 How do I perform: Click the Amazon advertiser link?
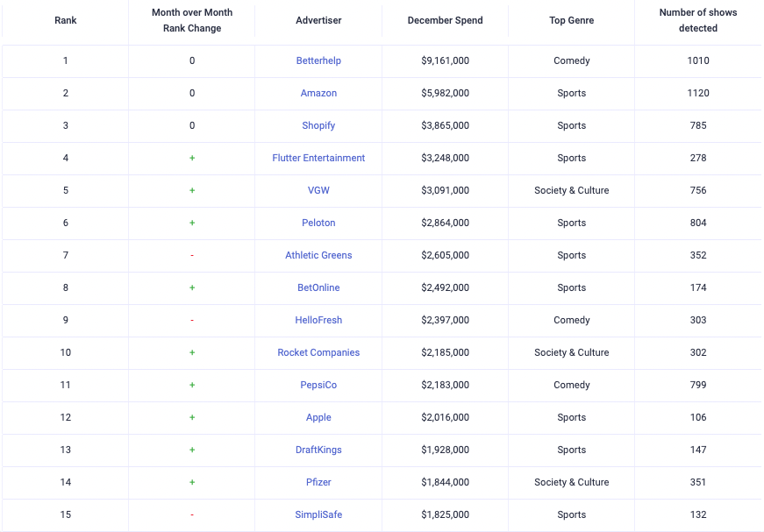pyautogui.click(x=318, y=93)
